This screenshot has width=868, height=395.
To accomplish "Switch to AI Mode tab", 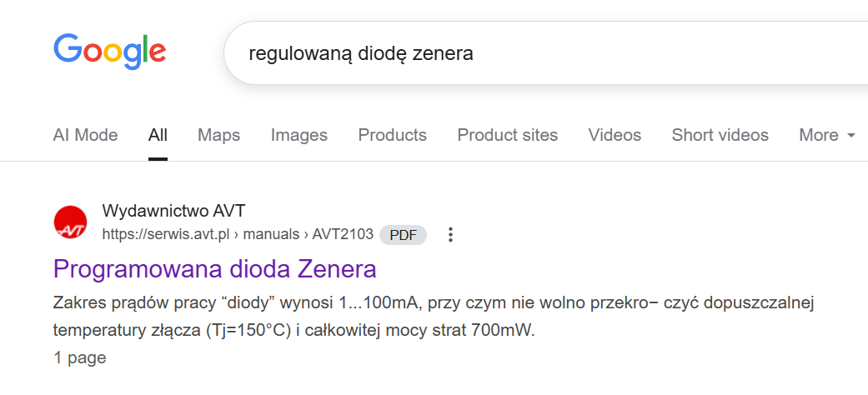I will 85,135.
